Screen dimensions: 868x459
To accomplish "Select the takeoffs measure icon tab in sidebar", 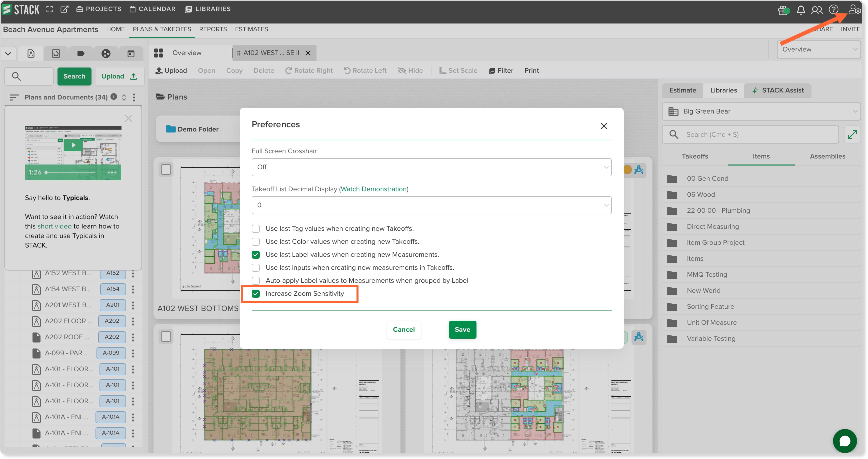I will coord(56,53).
